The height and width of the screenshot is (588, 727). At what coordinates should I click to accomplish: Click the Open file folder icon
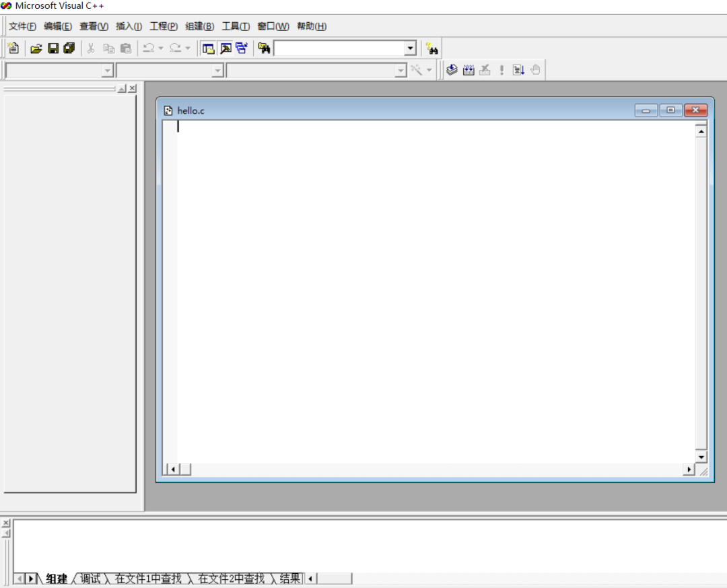[x=36, y=48]
